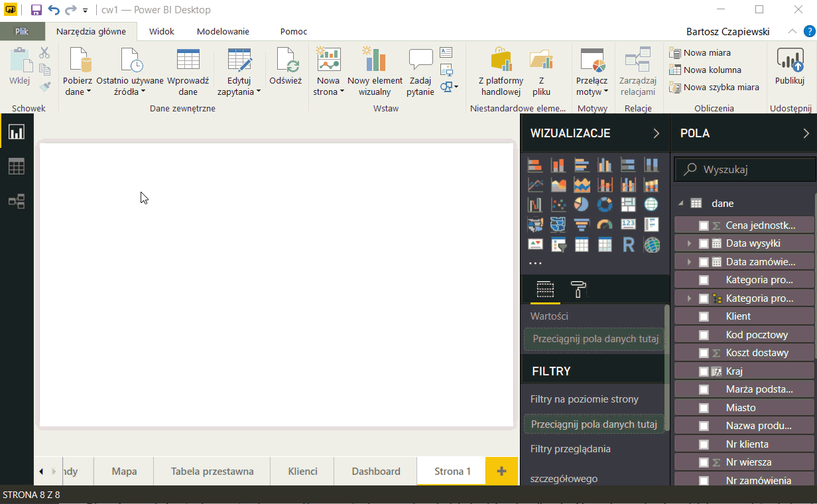The image size is (817, 504).
Task: Tick the Miasto field checkbox
Action: [704, 408]
